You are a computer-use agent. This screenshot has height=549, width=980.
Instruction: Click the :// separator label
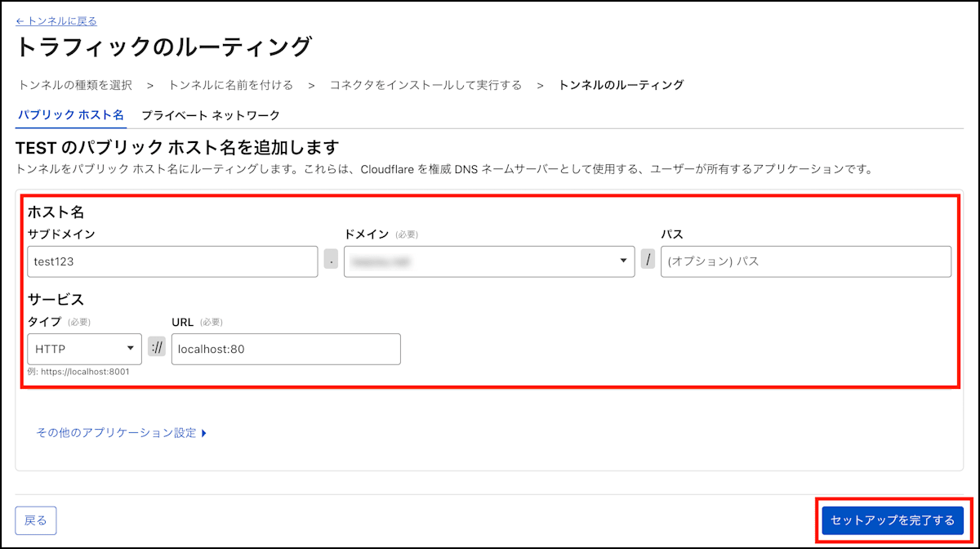click(x=157, y=349)
